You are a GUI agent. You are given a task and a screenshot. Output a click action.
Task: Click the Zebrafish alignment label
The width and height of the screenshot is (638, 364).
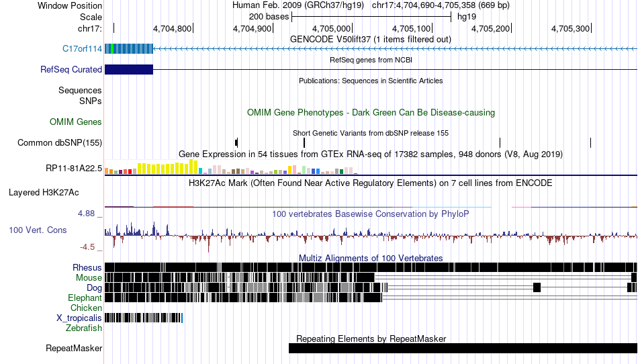click(84, 328)
